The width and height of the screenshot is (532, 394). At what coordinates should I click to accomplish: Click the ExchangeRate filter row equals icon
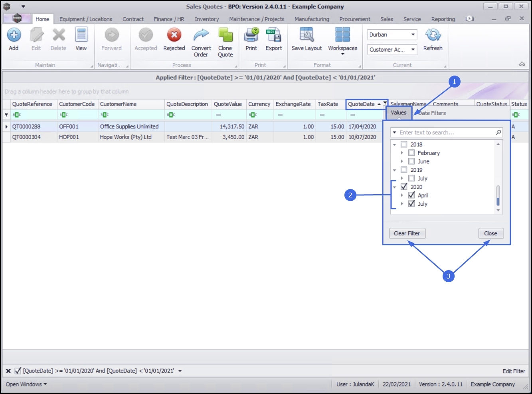(x=280, y=115)
